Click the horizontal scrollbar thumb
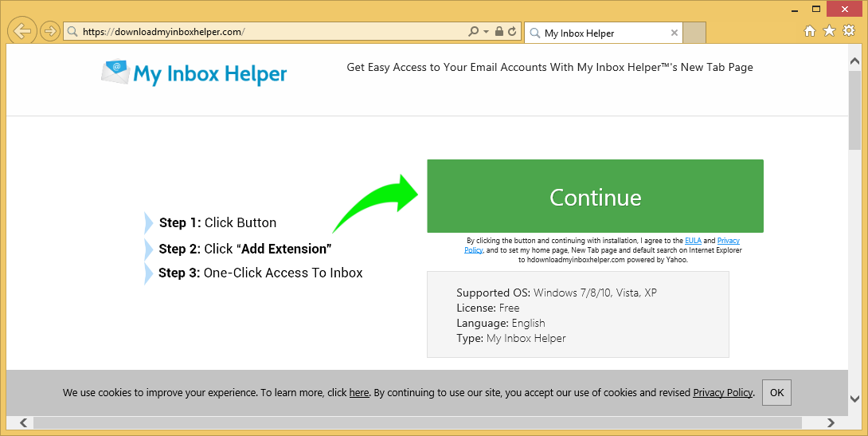The image size is (868, 436). (417, 422)
